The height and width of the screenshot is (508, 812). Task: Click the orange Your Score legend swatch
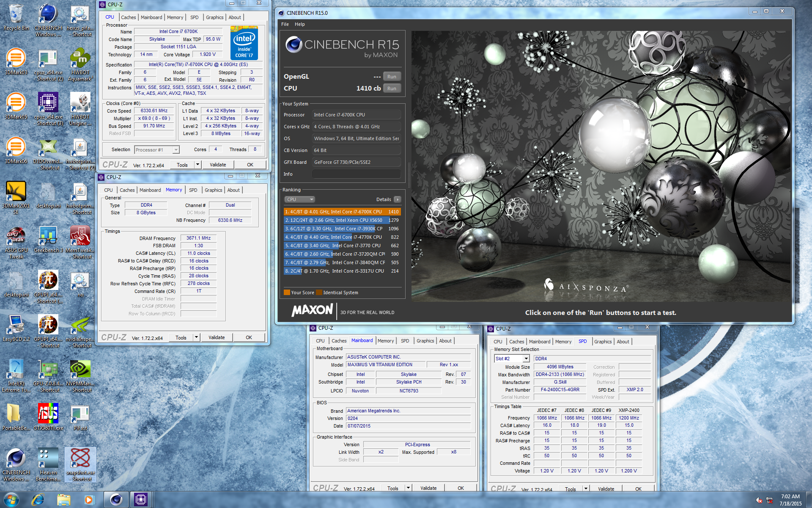(x=287, y=293)
